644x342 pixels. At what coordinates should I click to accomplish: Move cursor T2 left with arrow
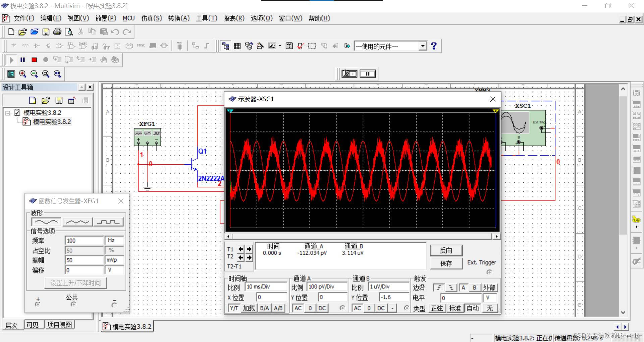pos(241,257)
